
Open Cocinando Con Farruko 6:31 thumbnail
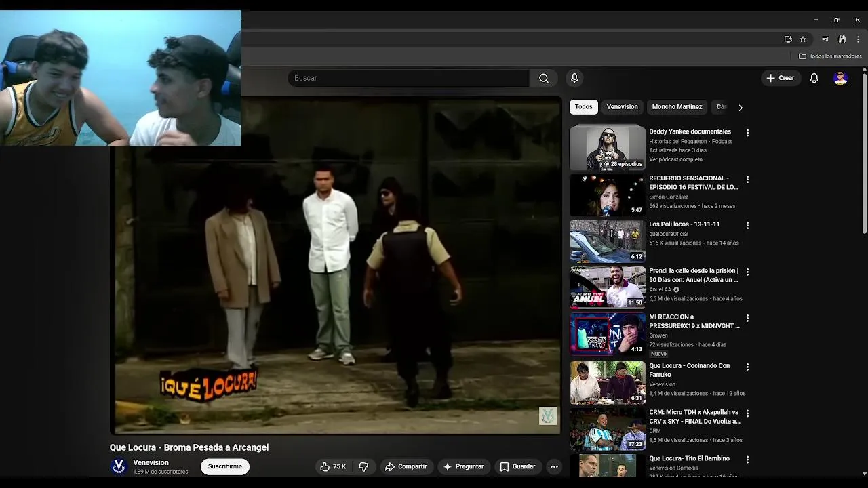[x=608, y=382]
